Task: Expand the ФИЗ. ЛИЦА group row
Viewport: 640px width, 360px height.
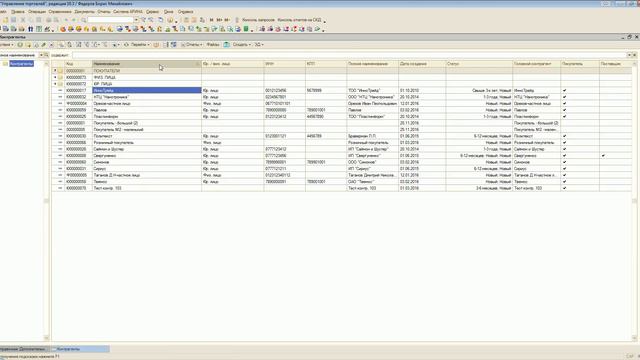Action: tap(55, 77)
